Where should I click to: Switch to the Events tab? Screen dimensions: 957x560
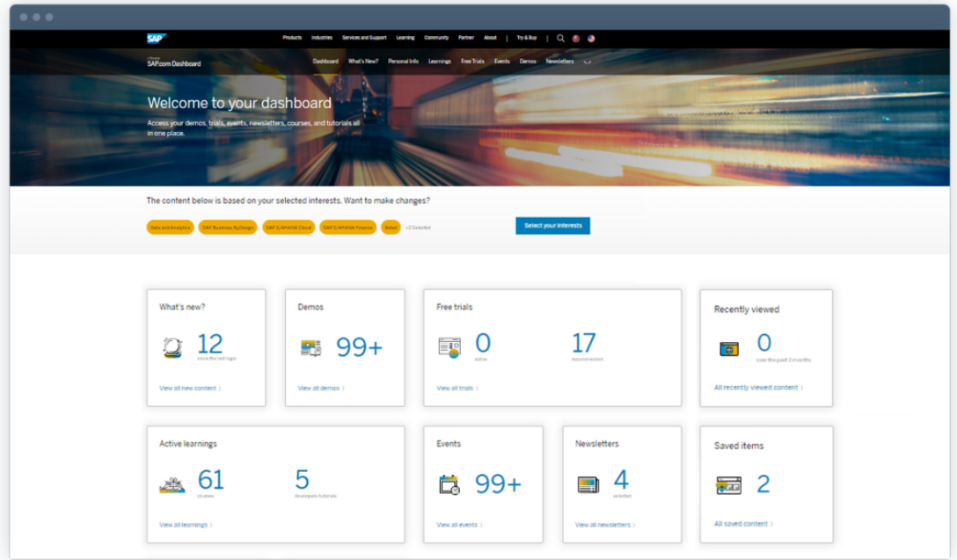(x=501, y=61)
